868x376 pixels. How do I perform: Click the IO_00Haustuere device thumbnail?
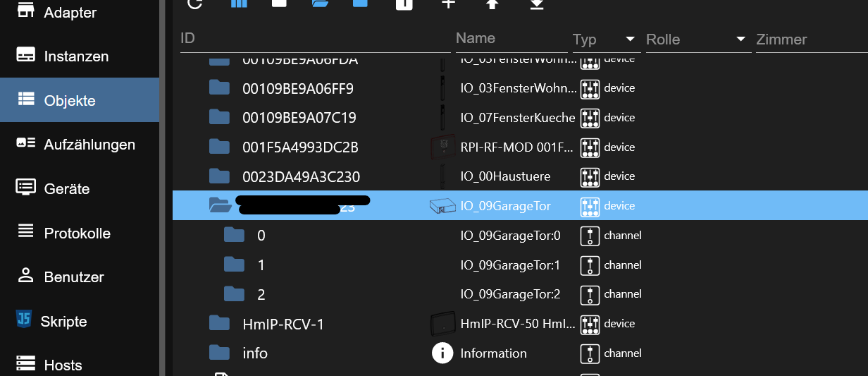pos(442,176)
